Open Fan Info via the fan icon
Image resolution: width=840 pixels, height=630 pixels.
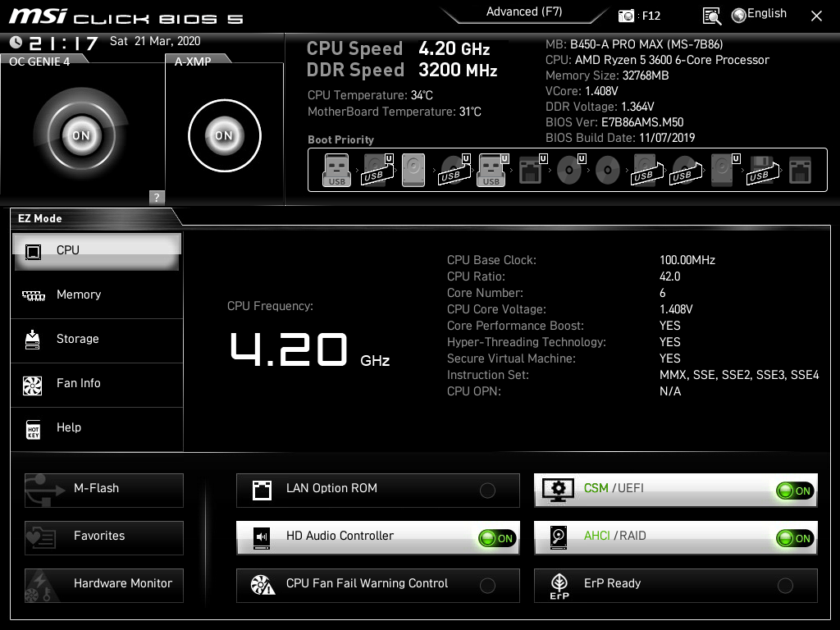33,385
